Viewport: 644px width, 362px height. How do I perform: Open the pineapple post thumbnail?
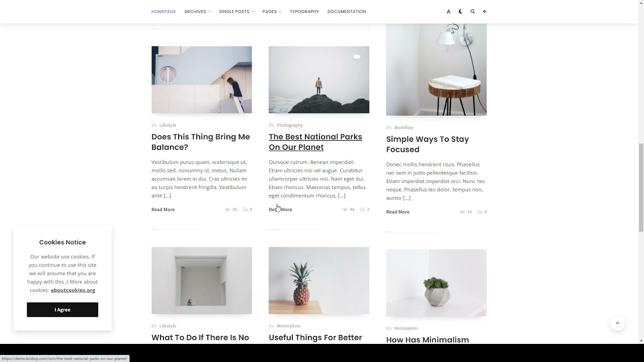tap(319, 281)
